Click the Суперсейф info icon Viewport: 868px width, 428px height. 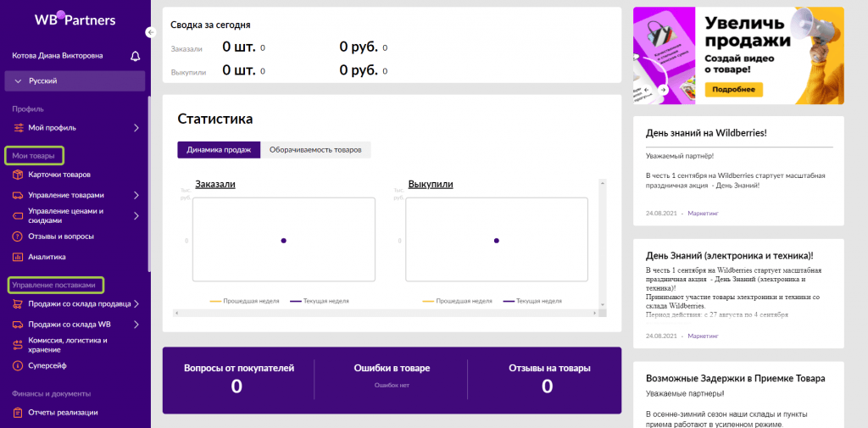pyautogui.click(x=18, y=365)
